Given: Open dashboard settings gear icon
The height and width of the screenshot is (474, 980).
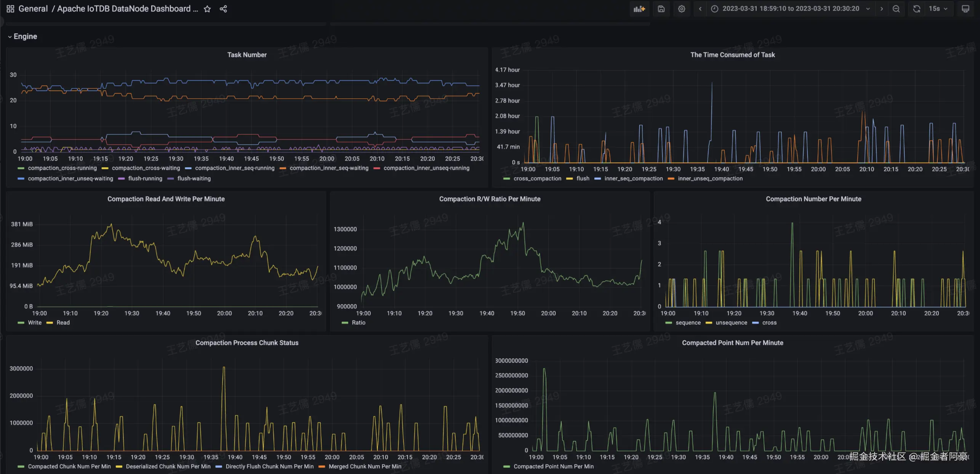Looking at the screenshot, I should 682,9.
